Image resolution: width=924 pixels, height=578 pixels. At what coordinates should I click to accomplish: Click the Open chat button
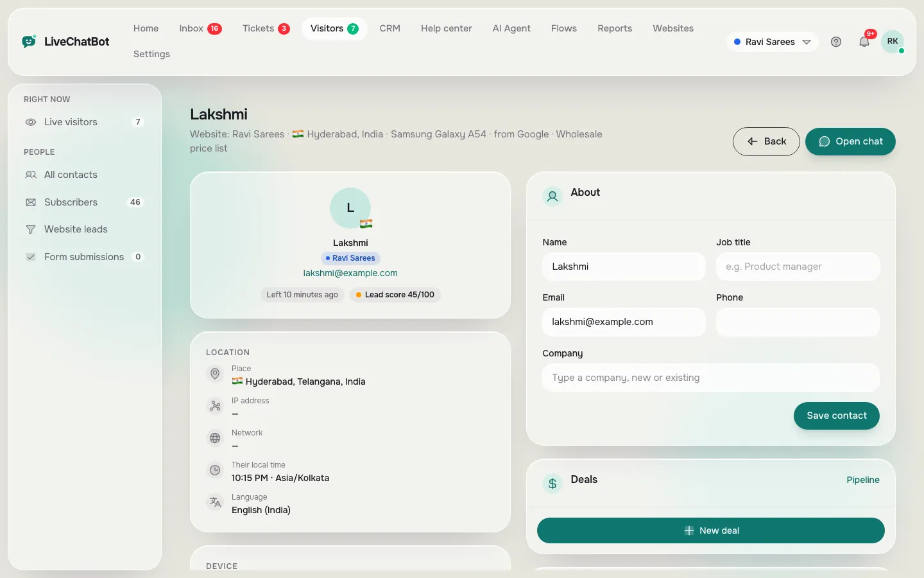[x=850, y=141]
